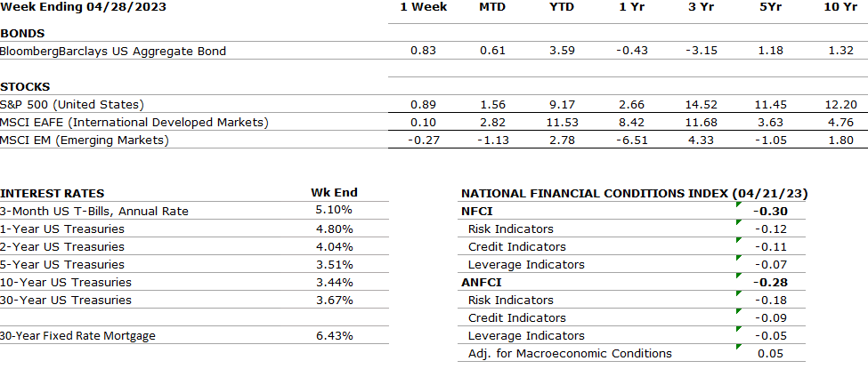Click the Wk End column header
Screen dimensions: 868x369
click(x=334, y=193)
